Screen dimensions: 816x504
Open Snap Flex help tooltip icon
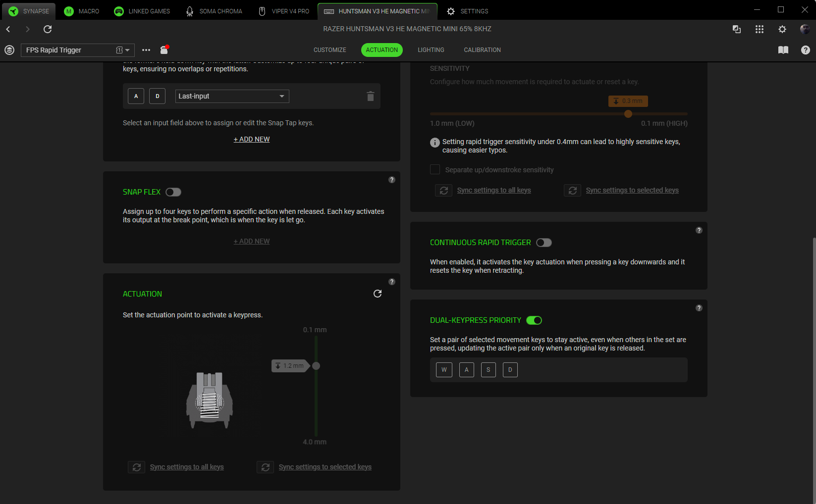pos(392,180)
